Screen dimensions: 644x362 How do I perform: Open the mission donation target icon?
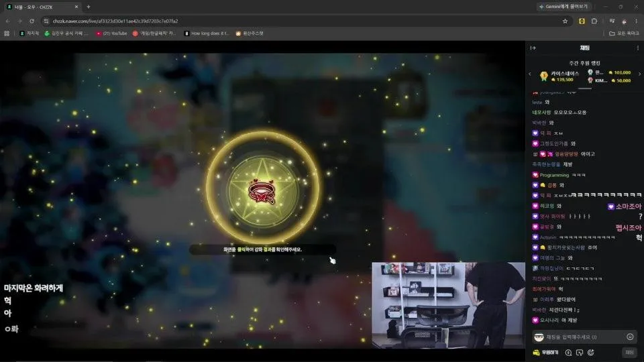click(590, 353)
